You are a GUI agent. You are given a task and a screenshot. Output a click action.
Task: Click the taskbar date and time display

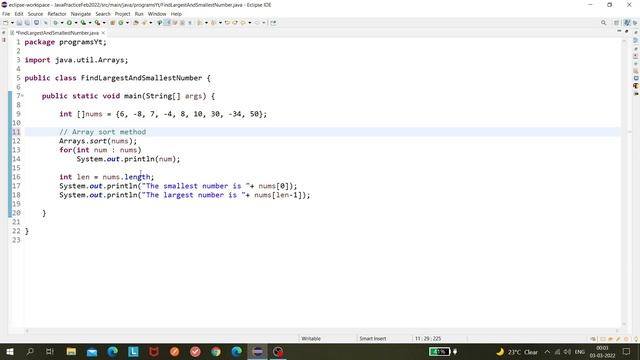point(602,352)
